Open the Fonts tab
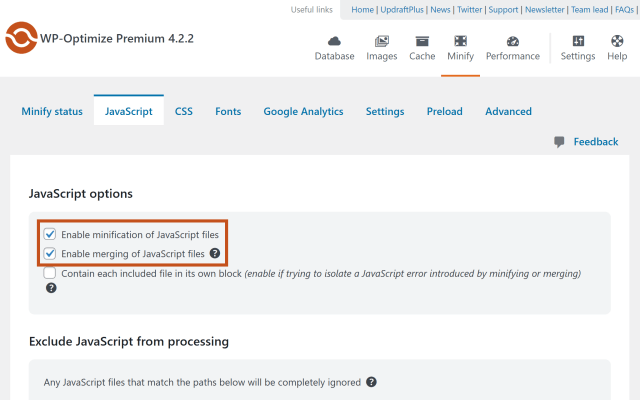Screen dimensions: 640x400 [228, 111]
